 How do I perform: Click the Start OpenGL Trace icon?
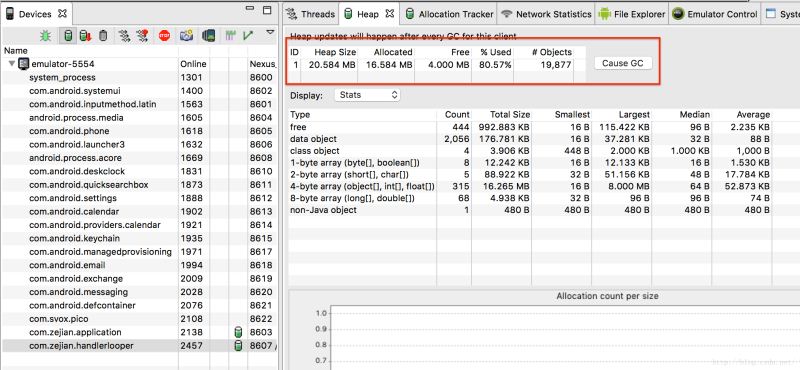248,36
